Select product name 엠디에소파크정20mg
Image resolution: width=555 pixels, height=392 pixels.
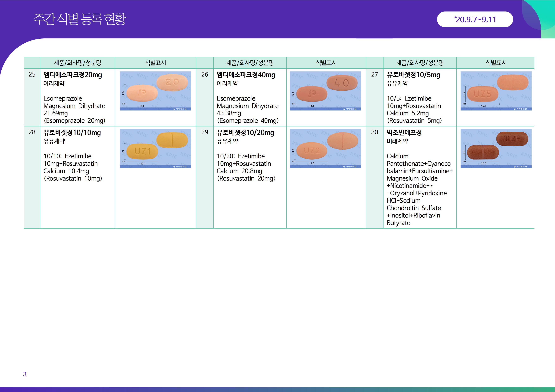(72, 75)
